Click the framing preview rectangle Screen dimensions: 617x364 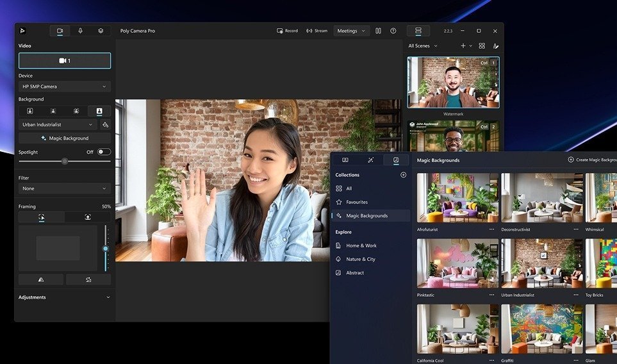58,248
